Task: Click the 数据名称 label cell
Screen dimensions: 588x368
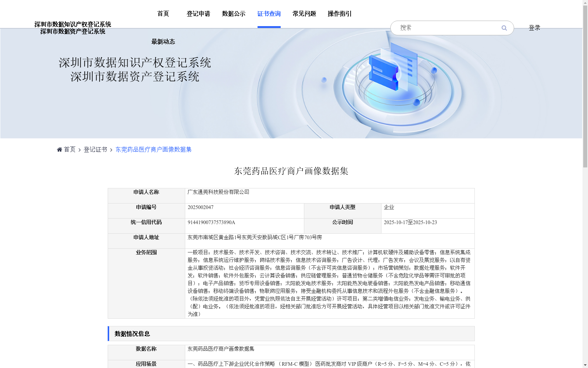Action: click(x=146, y=352)
